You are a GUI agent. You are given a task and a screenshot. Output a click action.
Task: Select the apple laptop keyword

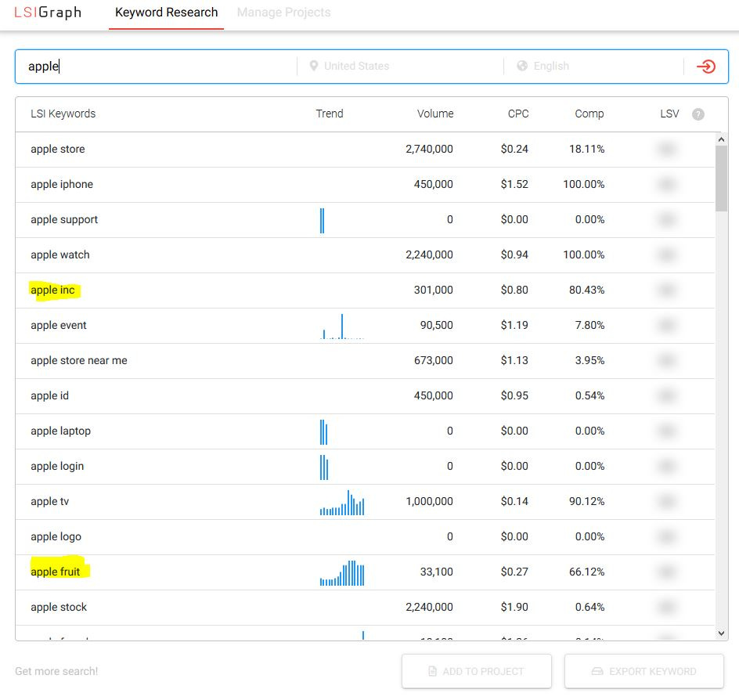coord(61,431)
